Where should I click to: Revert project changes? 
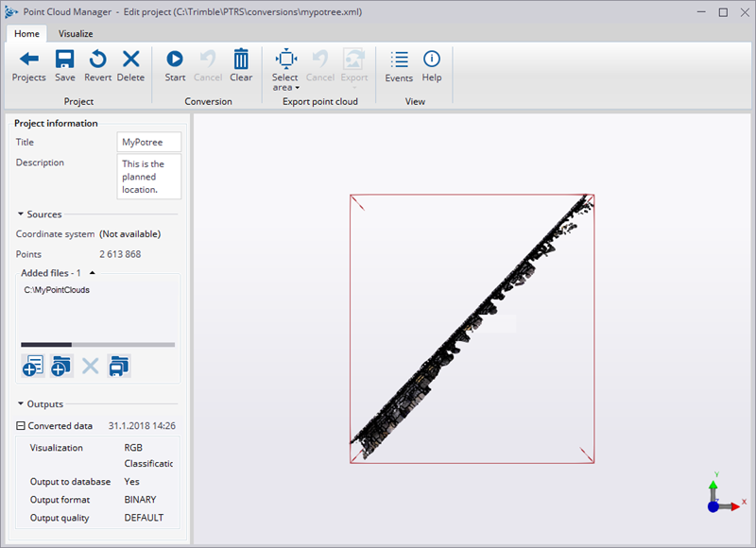[x=97, y=66]
